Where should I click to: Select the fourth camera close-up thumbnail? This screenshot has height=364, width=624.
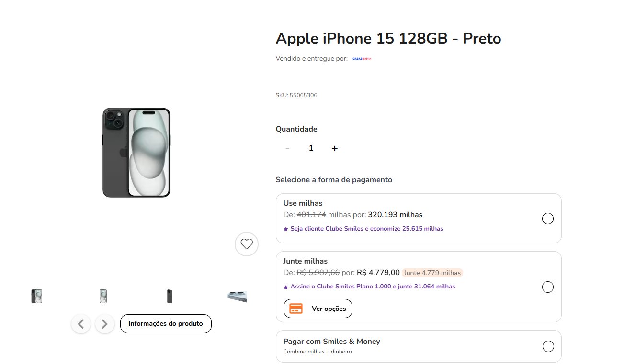point(237,297)
